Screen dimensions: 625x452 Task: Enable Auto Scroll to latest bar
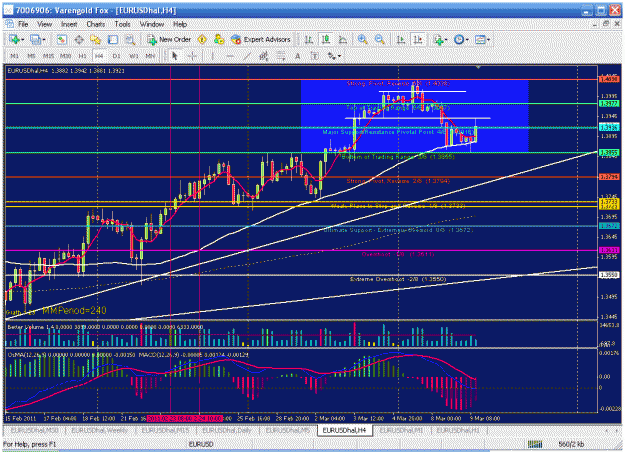pos(400,39)
